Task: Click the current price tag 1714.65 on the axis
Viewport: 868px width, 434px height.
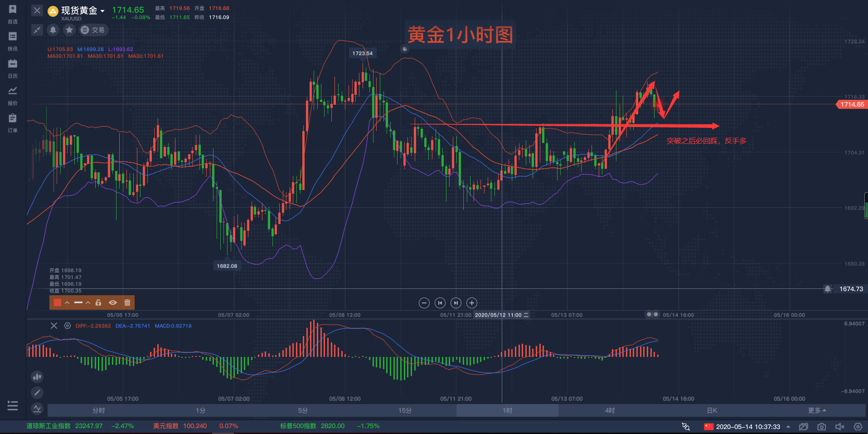Action: coord(851,104)
